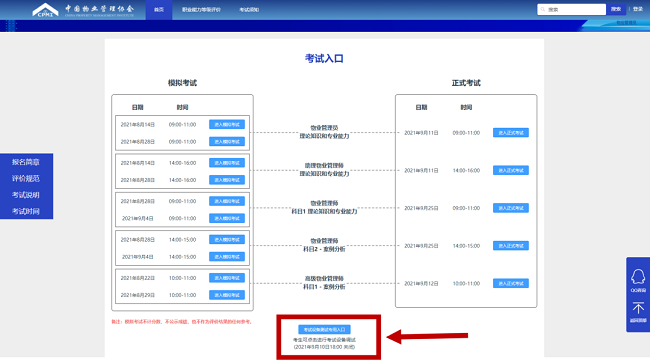
Task: Enter formal exam on 2021年9月25日 09:00-11:00
Action: tap(511, 208)
